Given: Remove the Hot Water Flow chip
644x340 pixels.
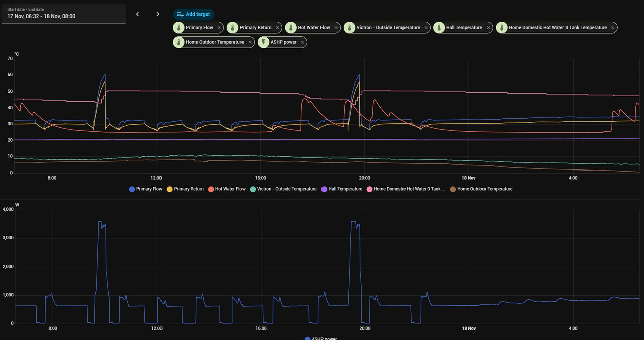Looking at the screenshot, I should tap(336, 28).
